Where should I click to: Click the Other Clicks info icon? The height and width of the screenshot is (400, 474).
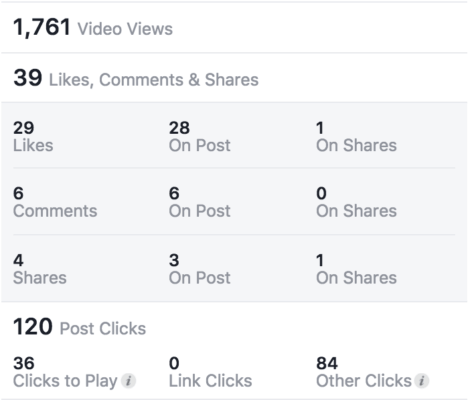422,381
